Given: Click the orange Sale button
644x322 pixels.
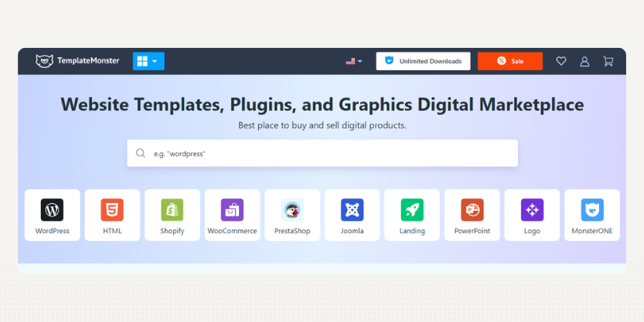Looking at the screenshot, I should (509, 61).
